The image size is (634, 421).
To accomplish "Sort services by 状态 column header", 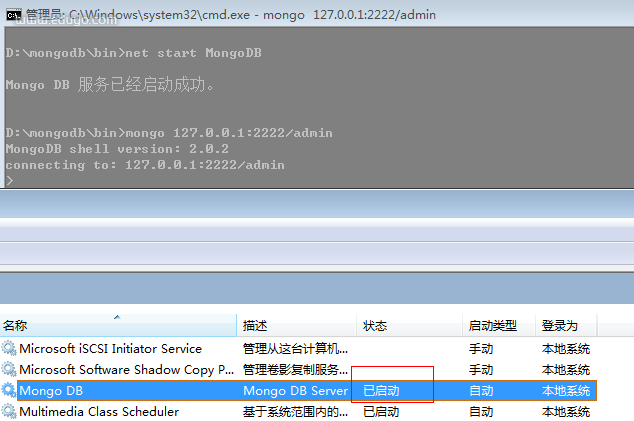I will (374, 326).
